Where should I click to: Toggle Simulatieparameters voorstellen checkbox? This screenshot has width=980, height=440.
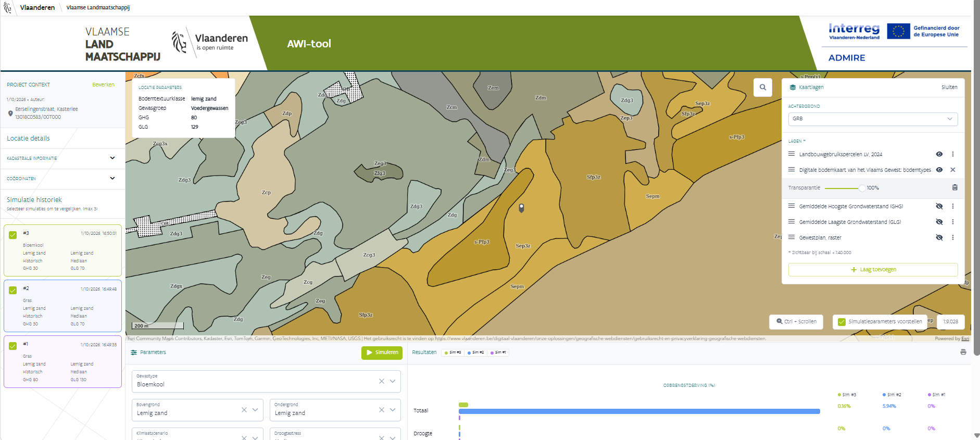click(841, 322)
